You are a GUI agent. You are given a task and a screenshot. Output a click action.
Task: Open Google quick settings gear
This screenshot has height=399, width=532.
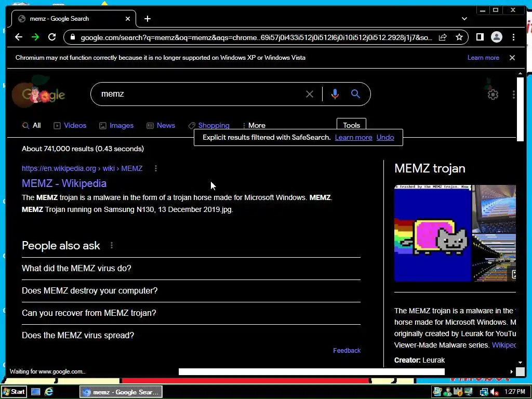(x=493, y=95)
